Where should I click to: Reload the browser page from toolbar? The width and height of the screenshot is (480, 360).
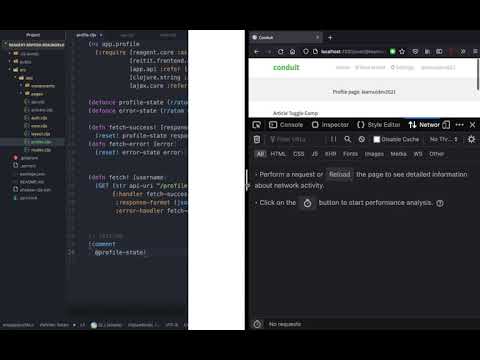point(281,52)
